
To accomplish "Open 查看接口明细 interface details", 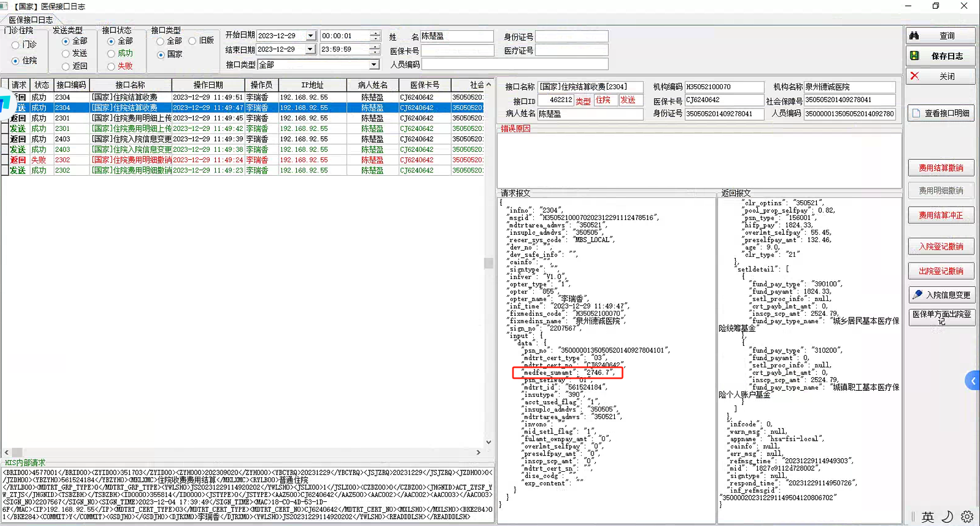I will pyautogui.click(x=941, y=113).
